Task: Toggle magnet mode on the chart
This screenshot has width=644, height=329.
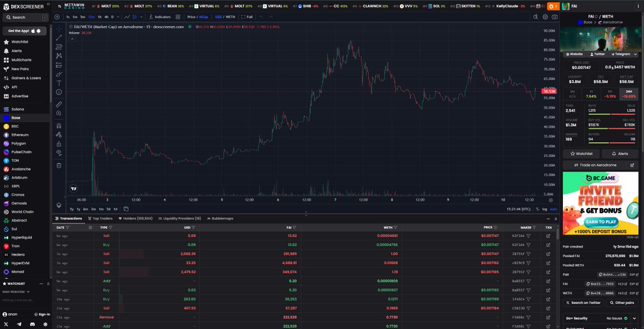Action: (59, 126)
